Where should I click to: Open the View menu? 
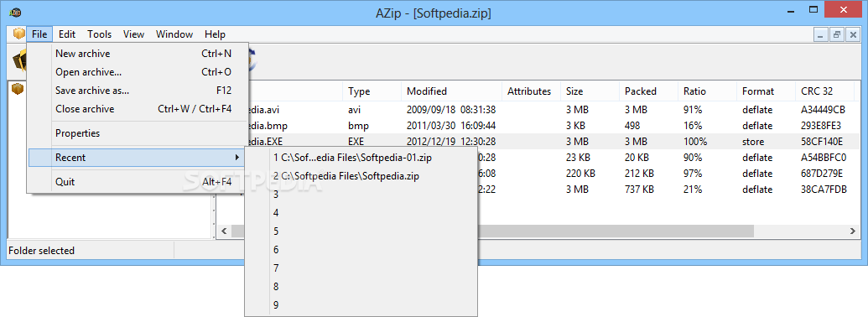point(133,34)
